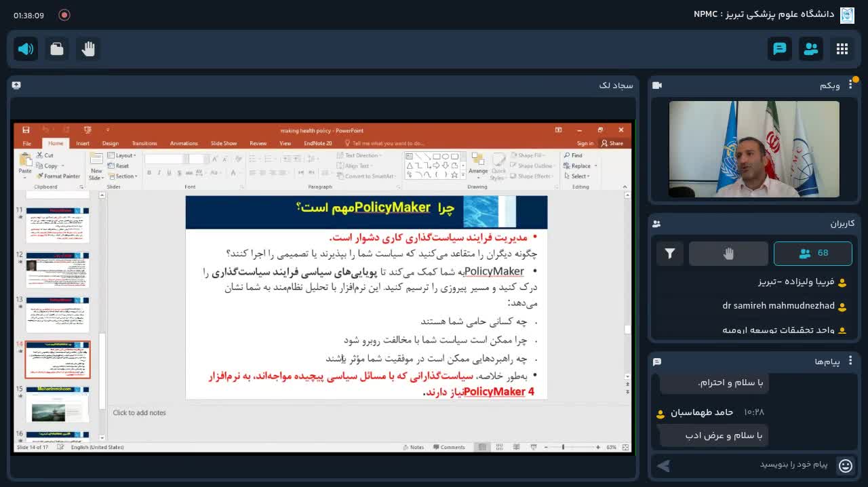The width and height of the screenshot is (868, 487).
Task: Click the chat message input field
Action: pos(753,465)
